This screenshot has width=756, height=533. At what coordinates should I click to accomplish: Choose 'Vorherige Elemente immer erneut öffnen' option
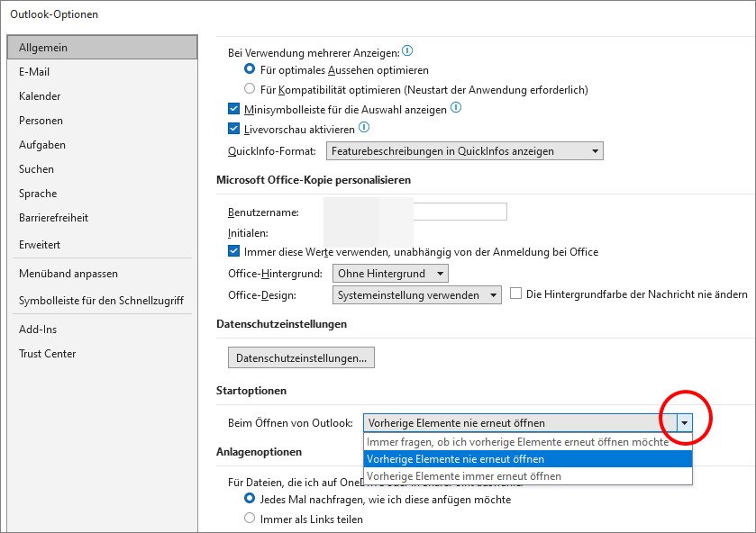coord(528,476)
